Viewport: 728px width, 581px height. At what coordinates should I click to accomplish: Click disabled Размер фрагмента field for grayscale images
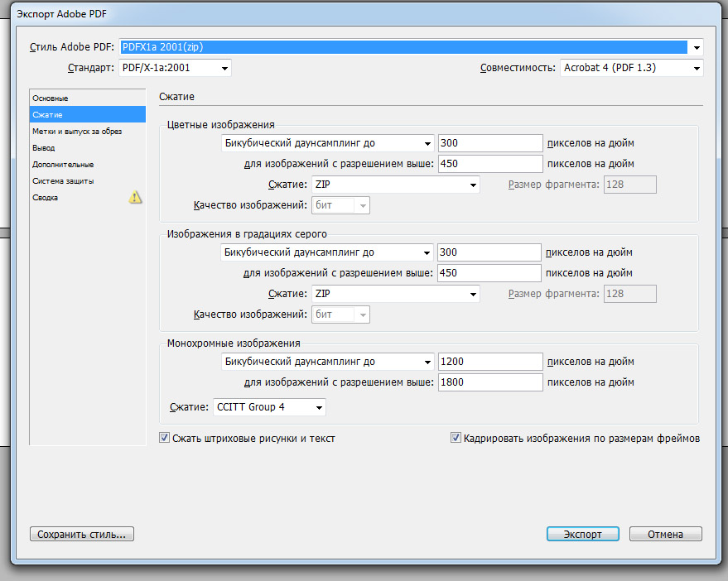coord(630,294)
